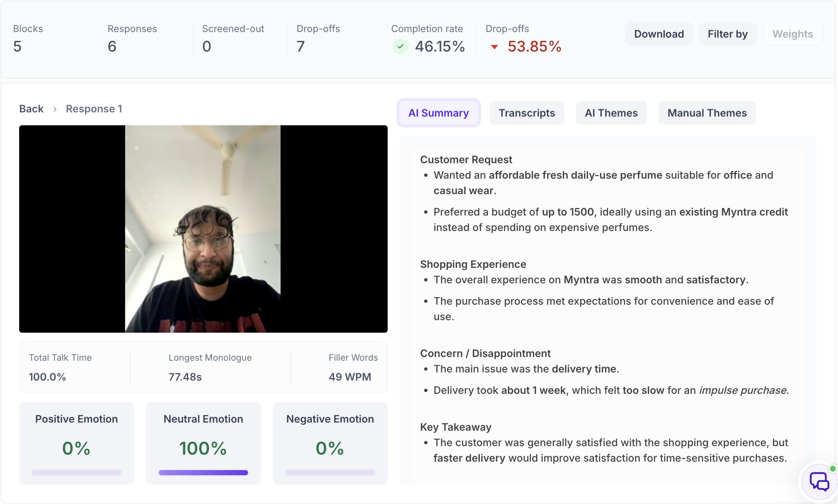Click the Filler Words stat value
This screenshot has height=504, width=838.
pyautogui.click(x=350, y=377)
